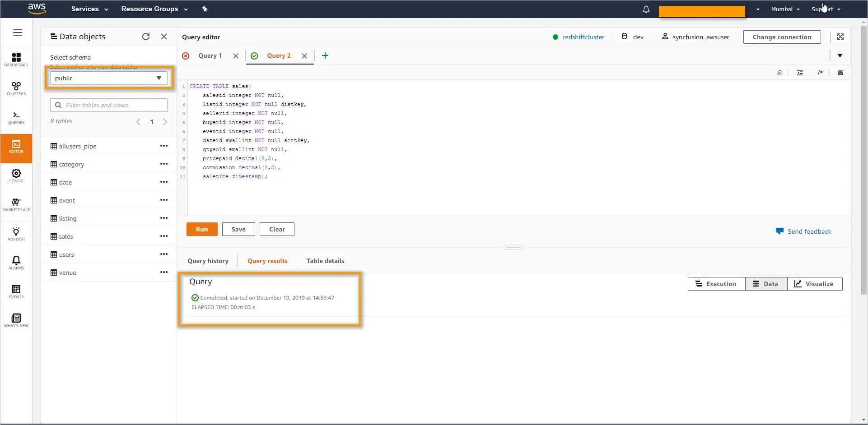
Task: Open the Queries sidebar icon
Action: coord(16,118)
